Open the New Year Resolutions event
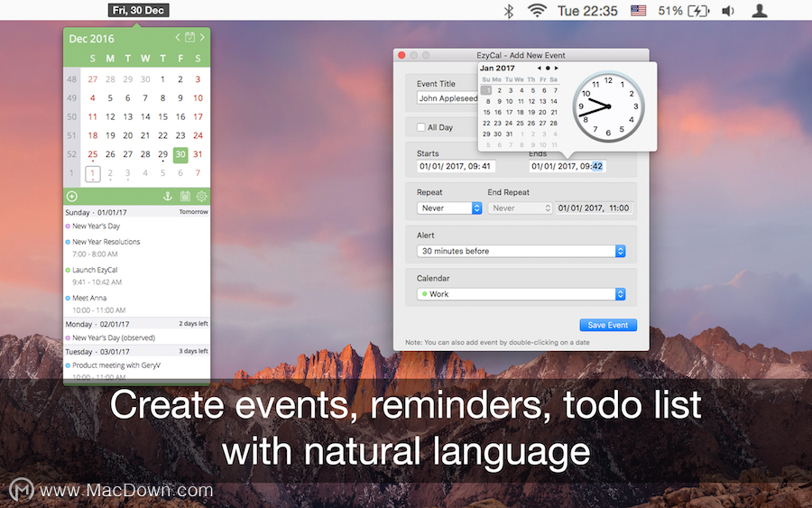The image size is (812, 508). [106, 242]
